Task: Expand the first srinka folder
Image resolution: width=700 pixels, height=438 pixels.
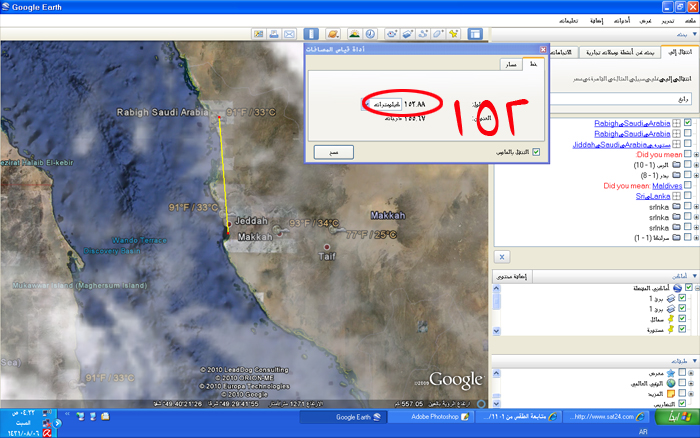Action: (696, 207)
